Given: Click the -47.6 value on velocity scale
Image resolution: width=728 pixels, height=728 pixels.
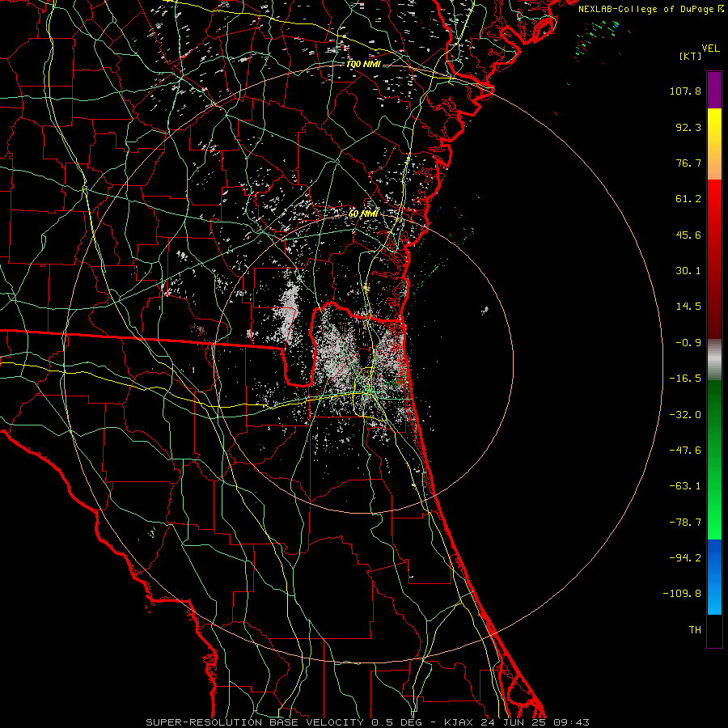Looking at the screenshot, I should pos(685,451).
